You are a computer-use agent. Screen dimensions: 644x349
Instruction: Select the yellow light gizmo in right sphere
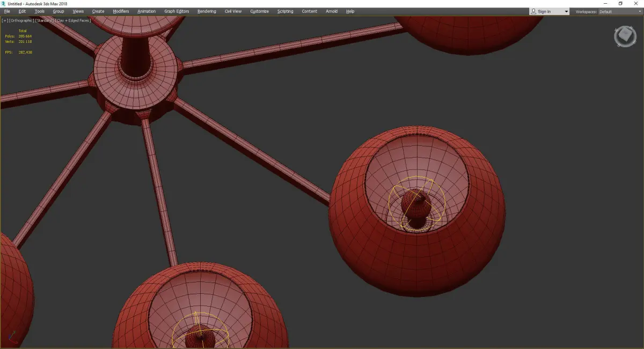416,204
